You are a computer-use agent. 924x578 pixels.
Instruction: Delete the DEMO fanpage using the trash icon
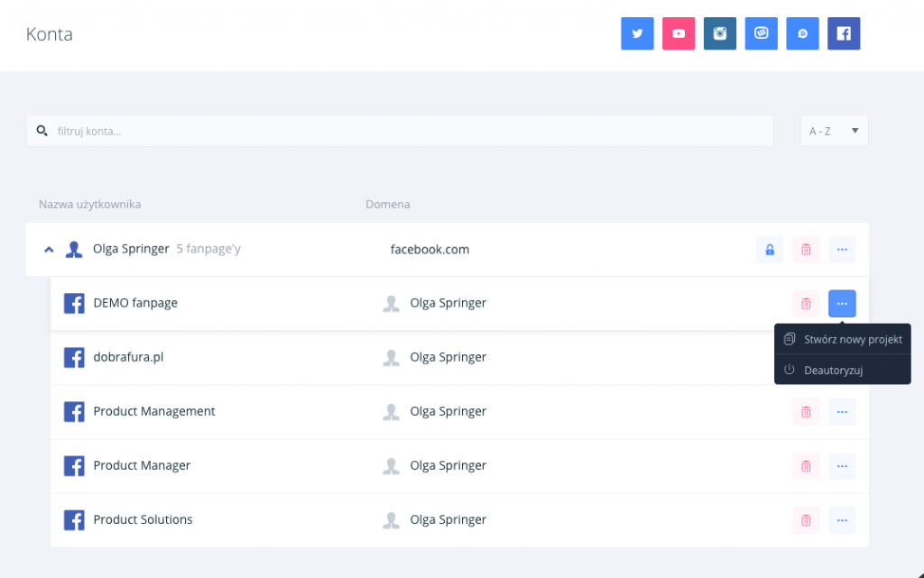(x=806, y=304)
